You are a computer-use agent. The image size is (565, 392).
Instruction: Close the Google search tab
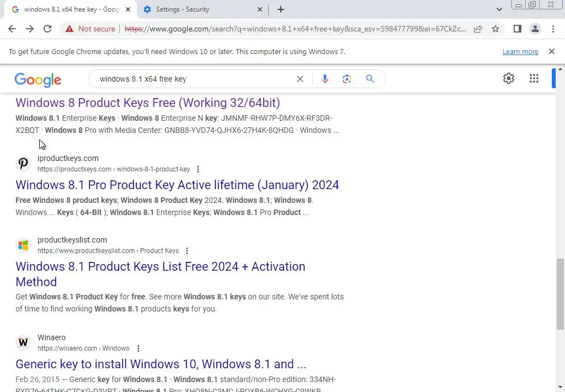pos(128,10)
